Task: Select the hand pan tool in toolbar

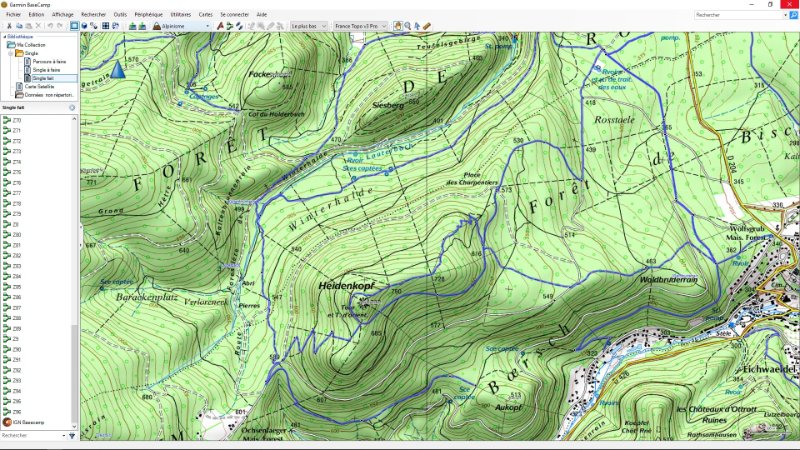Action: tap(397, 25)
